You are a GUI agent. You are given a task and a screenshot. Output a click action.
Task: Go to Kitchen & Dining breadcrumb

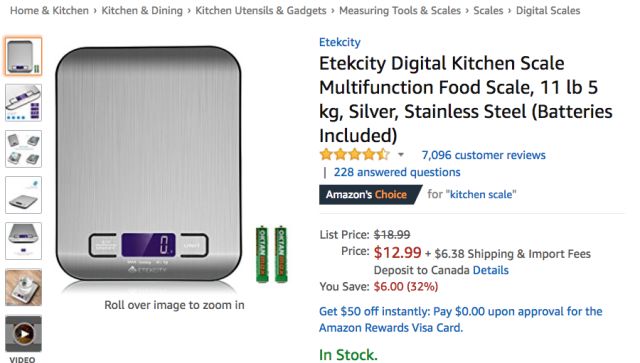[x=142, y=11]
